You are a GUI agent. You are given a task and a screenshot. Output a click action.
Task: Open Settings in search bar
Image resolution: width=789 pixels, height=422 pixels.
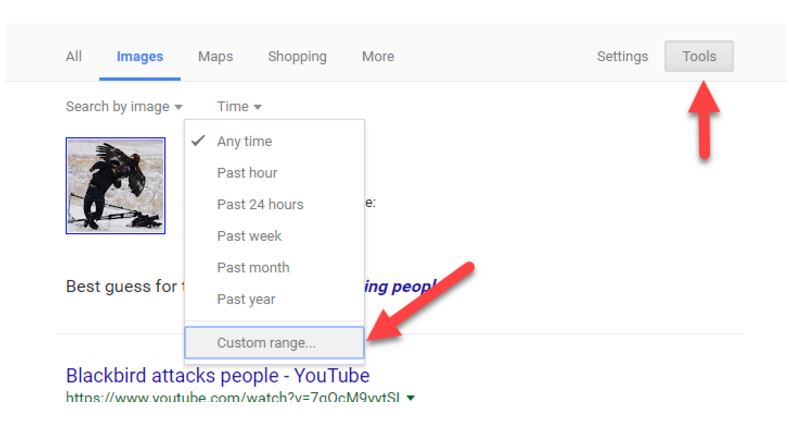[622, 57]
